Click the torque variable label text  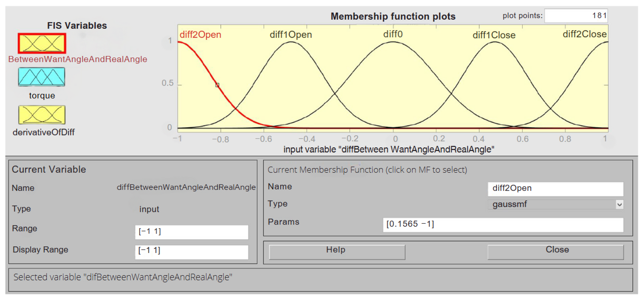click(x=42, y=95)
